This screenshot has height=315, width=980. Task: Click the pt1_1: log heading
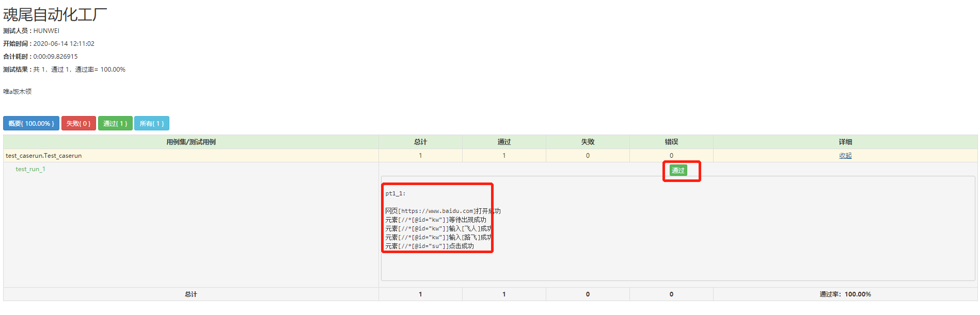pos(396,193)
